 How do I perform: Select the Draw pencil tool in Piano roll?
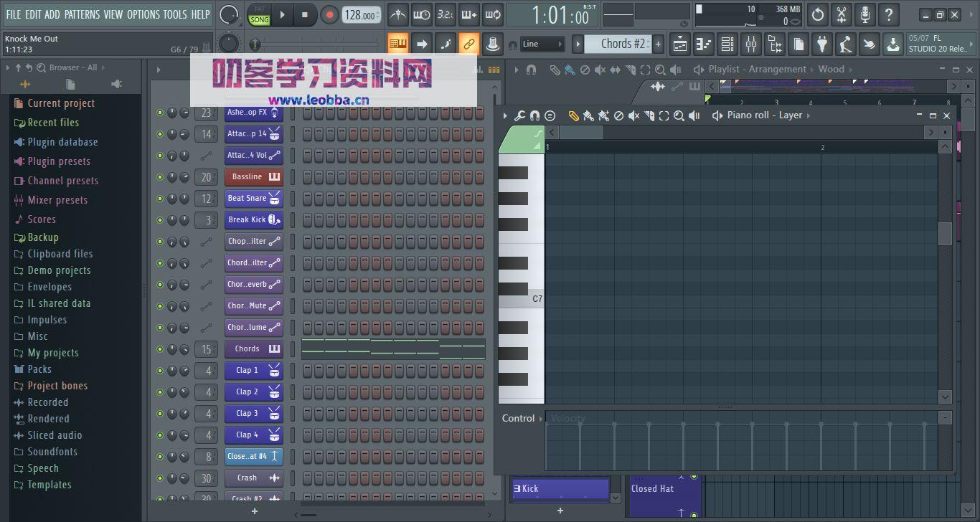(x=574, y=115)
